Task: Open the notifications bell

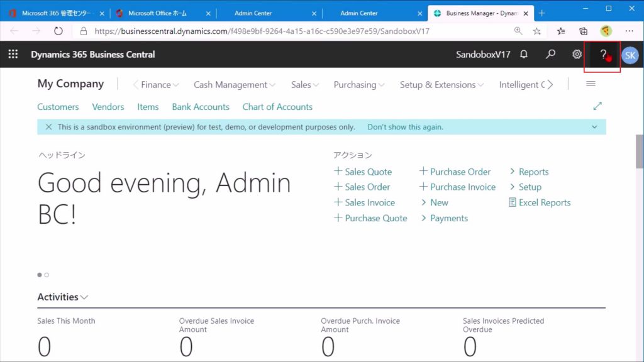Action: coord(524,54)
